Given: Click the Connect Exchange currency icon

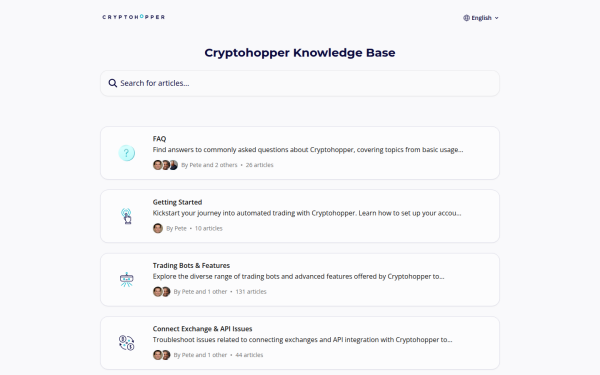Looking at the screenshot, I should click(x=127, y=343).
